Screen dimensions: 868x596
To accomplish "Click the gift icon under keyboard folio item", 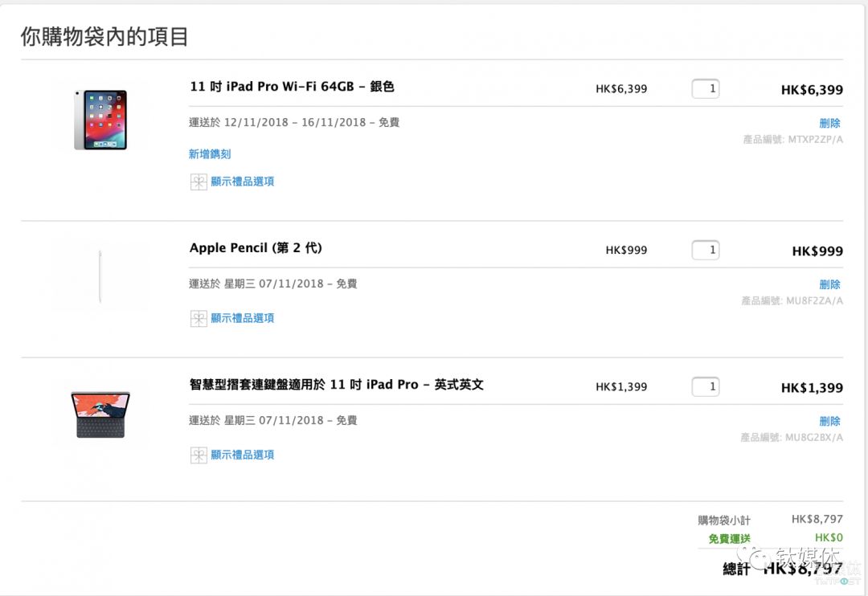I will 199,455.
